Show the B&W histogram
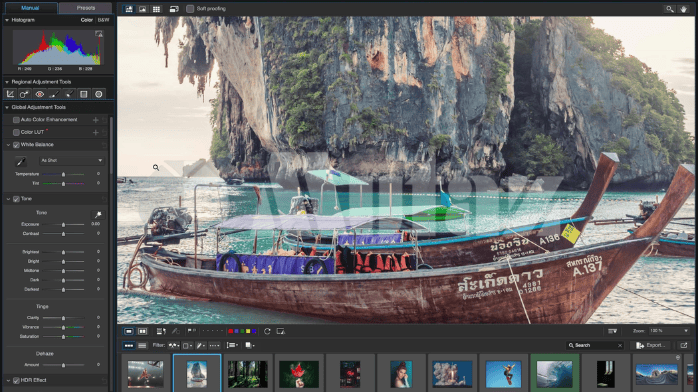 coord(103,20)
